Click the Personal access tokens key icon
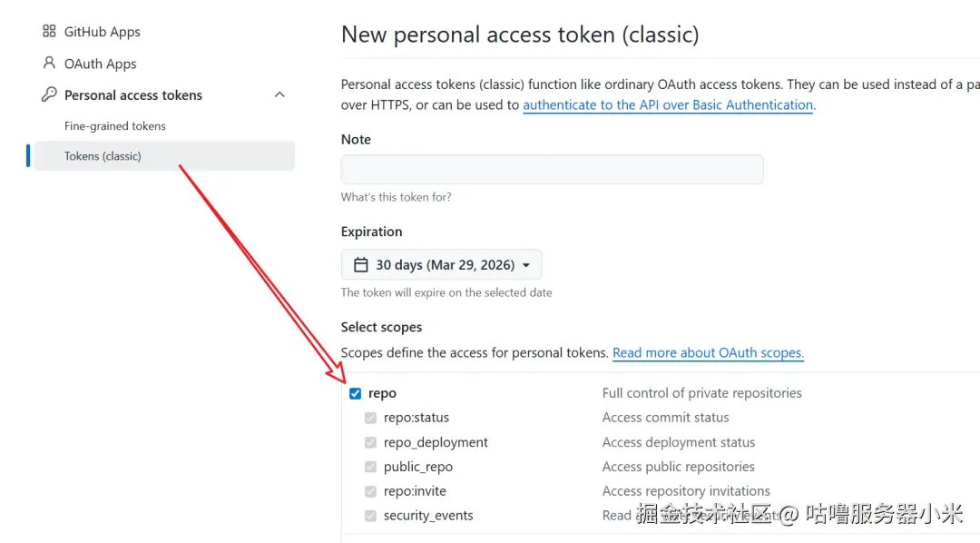Image resolution: width=980 pixels, height=543 pixels. click(49, 95)
